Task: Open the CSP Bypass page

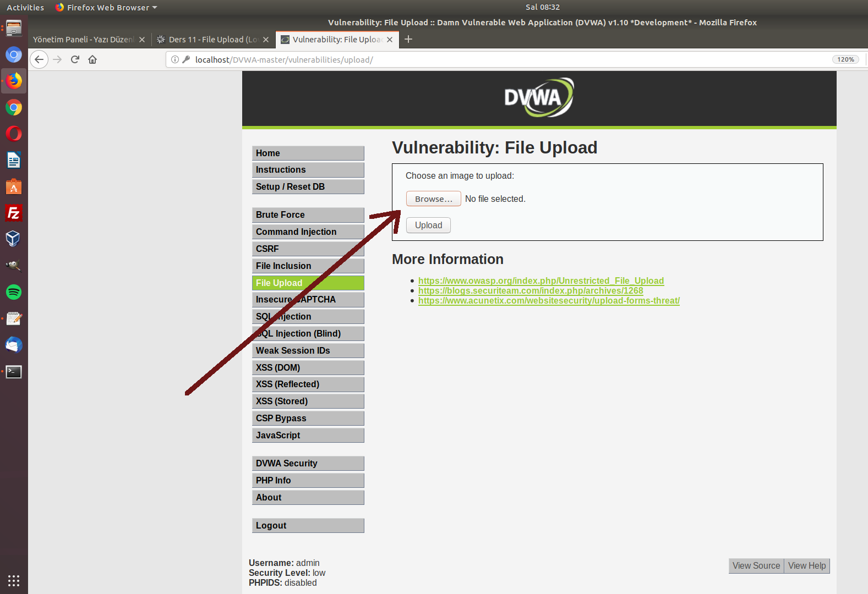Action: pyautogui.click(x=308, y=419)
